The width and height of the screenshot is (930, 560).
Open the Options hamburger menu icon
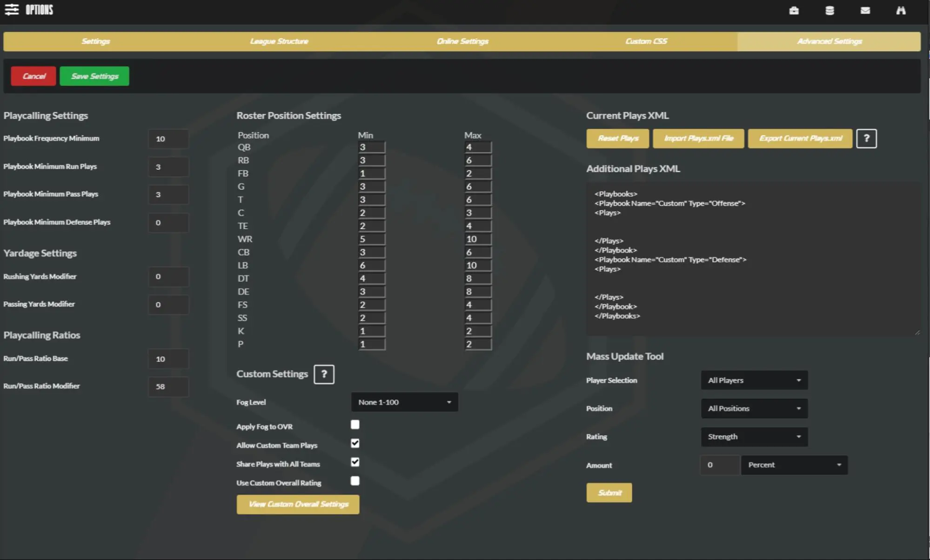pos(12,10)
